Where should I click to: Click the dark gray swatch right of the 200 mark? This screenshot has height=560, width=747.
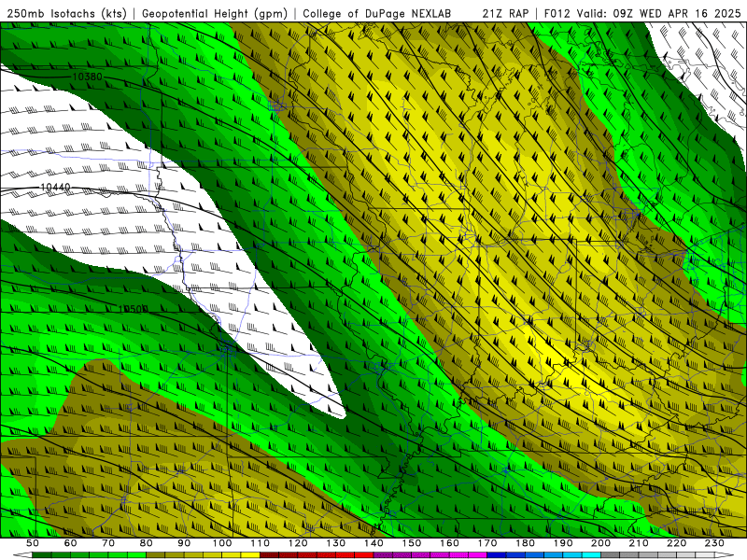tap(611, 555)
